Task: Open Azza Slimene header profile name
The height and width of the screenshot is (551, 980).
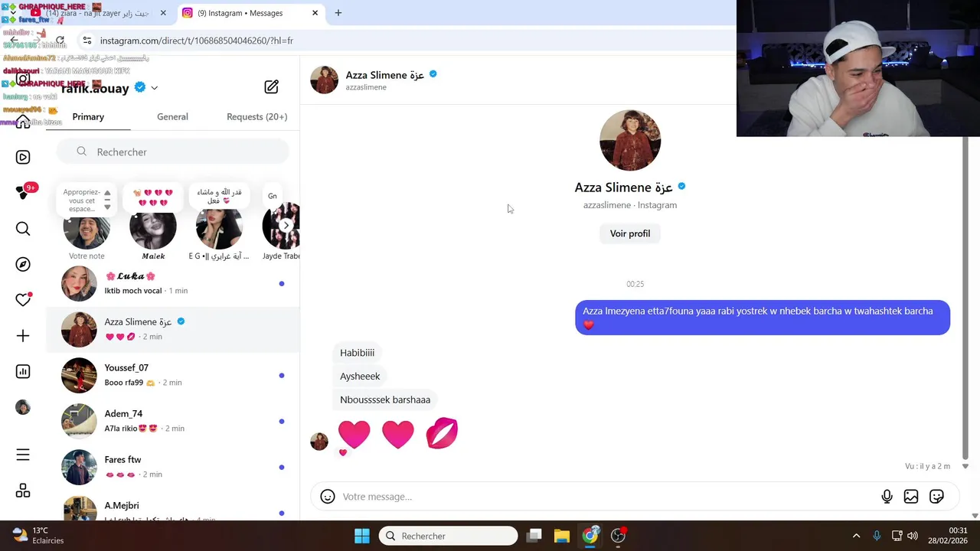Action: click(x=384, y=75)
